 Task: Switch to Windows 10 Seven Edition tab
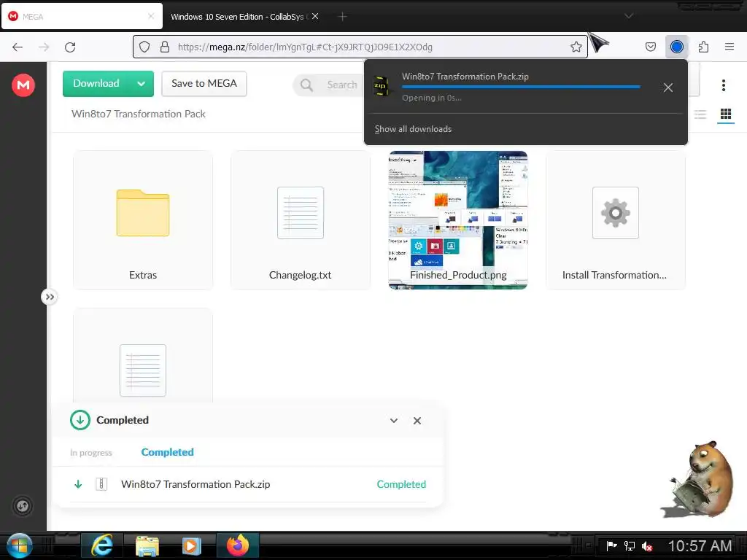click(237, 17)
